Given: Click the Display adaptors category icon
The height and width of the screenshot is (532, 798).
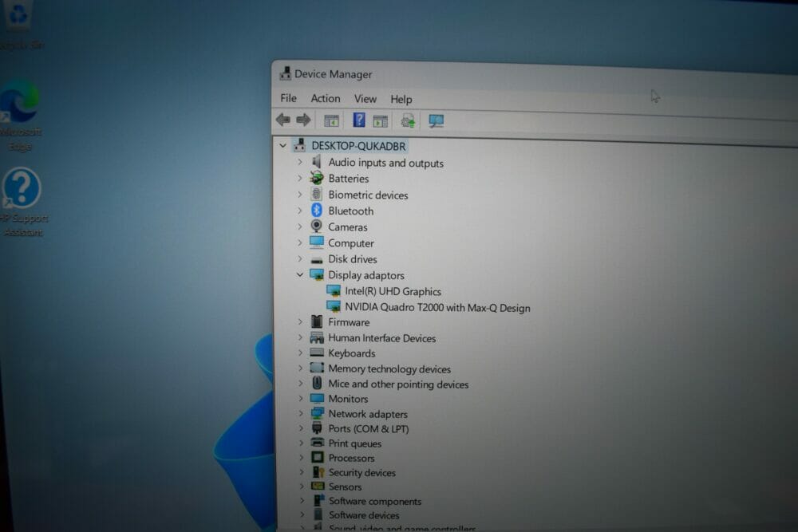Looking at the screenshot, I should [317, 274].
